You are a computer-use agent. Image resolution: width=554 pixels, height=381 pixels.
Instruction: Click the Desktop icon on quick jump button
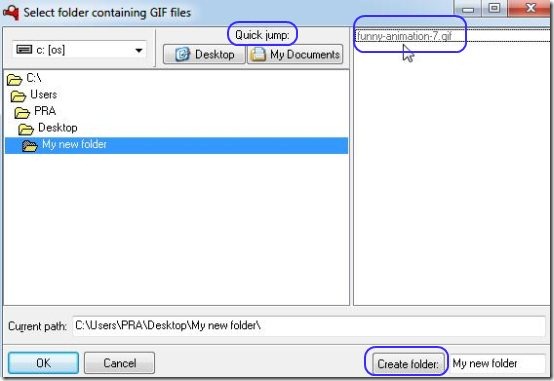183,54
